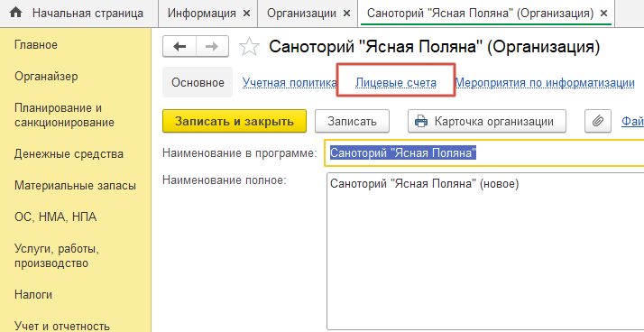Add organization to favorites via star icon
This screenshot has height=332, width=644.
[249, 47]
